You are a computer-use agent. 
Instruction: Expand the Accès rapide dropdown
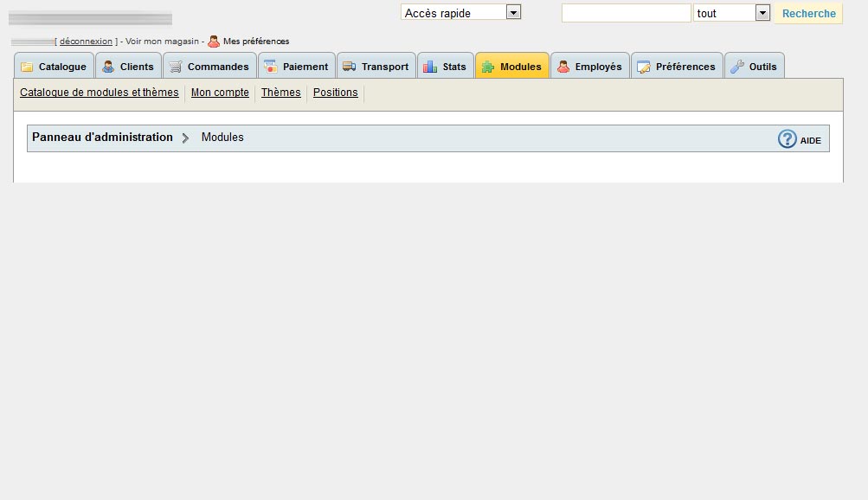pos(460,12)
